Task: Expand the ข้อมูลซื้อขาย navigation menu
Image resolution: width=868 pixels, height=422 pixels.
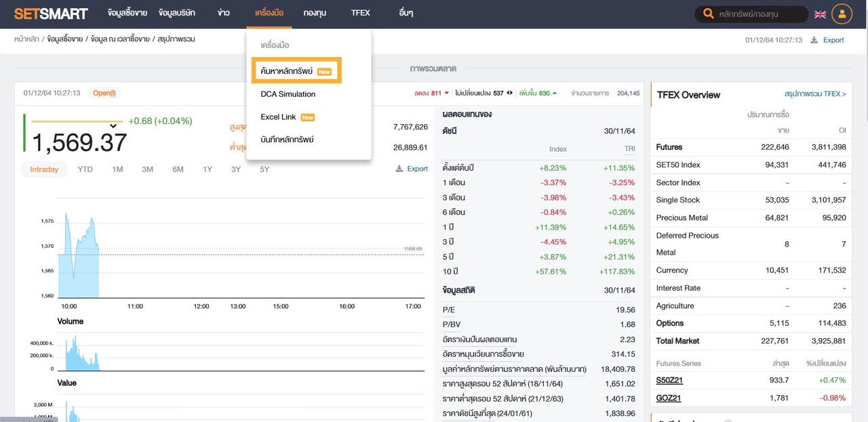Action: click(127, 13)
